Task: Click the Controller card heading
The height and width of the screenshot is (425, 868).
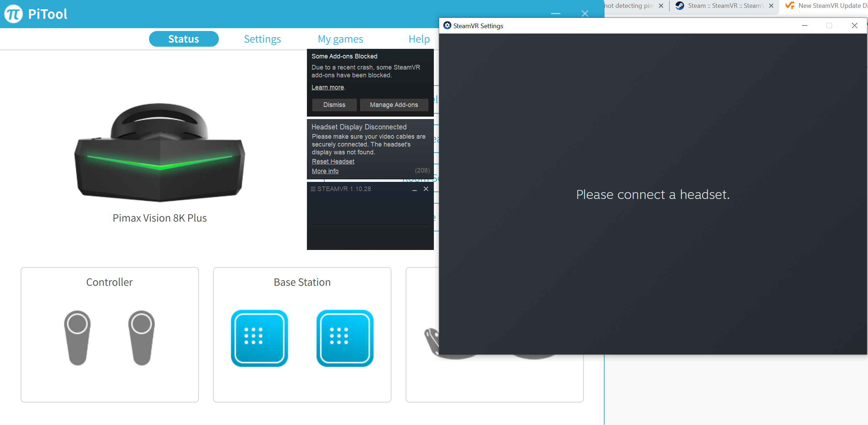Action: pos(109,282)
